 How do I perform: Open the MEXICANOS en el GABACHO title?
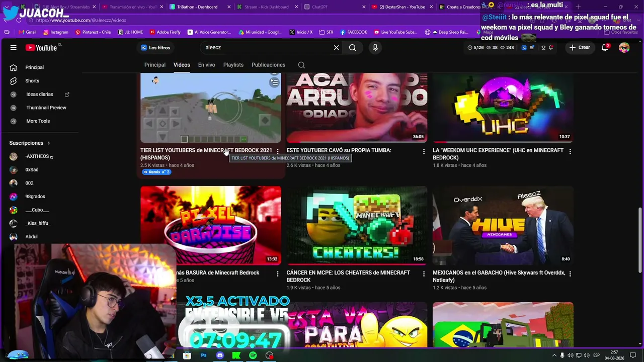tap(499, 277)
